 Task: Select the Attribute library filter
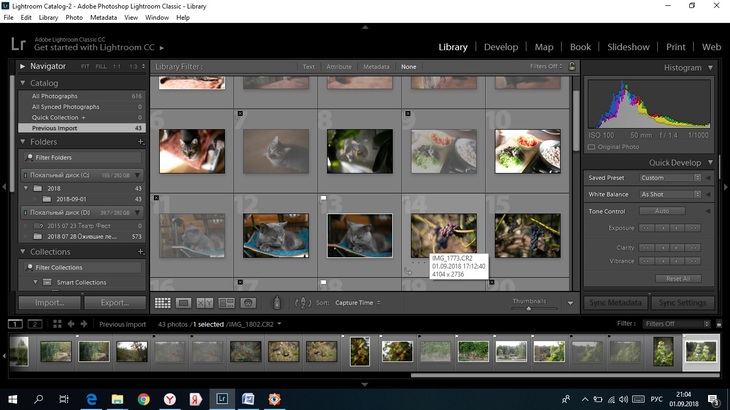[x=339, y=67]
